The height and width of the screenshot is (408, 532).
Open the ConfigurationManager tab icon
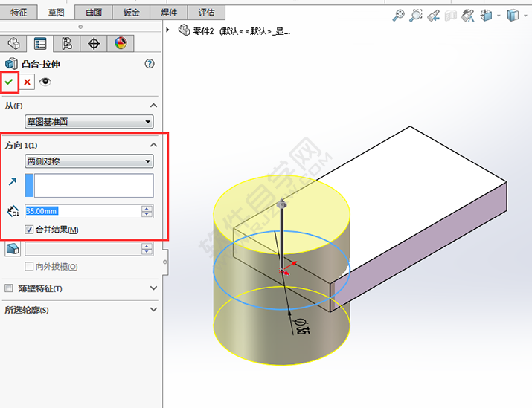click(x=67, y=43)
